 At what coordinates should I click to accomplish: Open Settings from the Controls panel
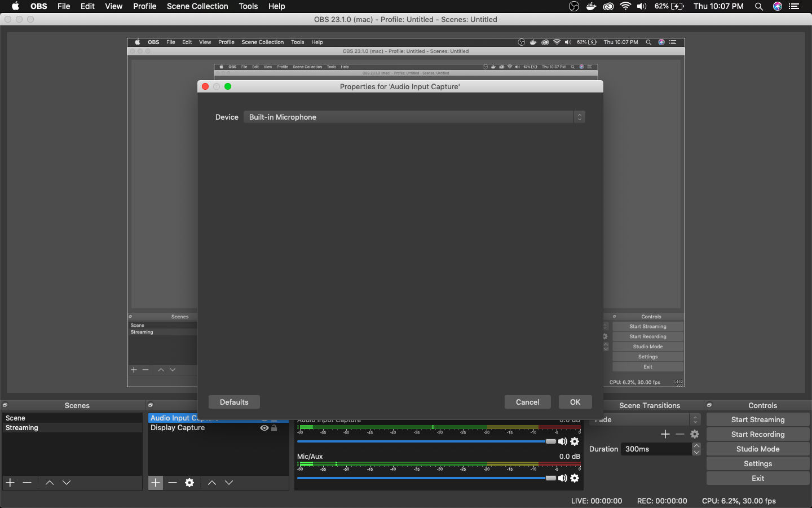(758, 463)
